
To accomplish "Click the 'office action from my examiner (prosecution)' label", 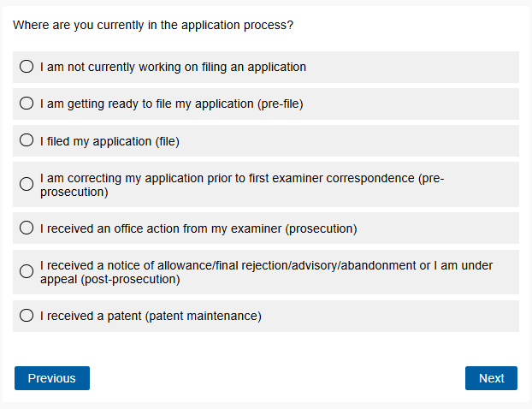I will (198, 228).
